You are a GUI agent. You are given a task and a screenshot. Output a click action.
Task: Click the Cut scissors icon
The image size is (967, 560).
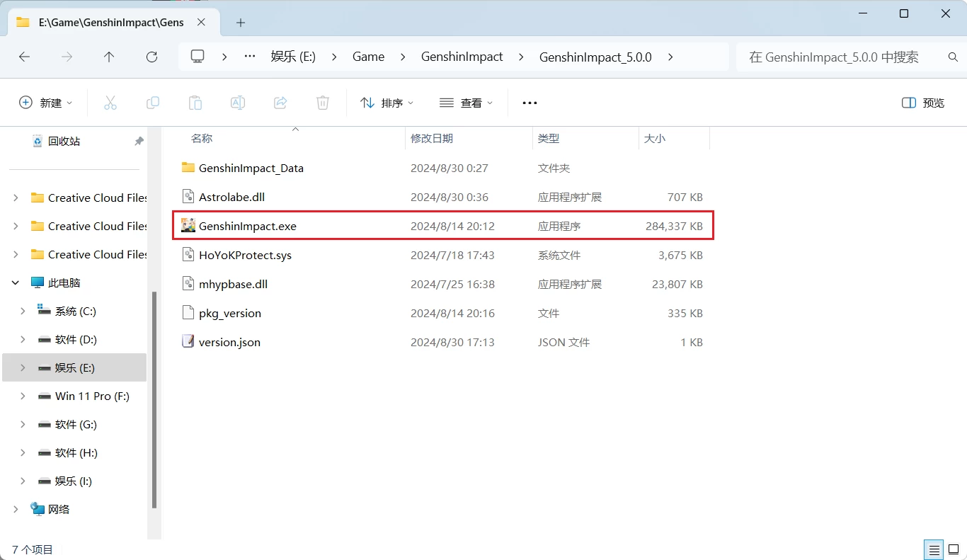coord(110,103)
